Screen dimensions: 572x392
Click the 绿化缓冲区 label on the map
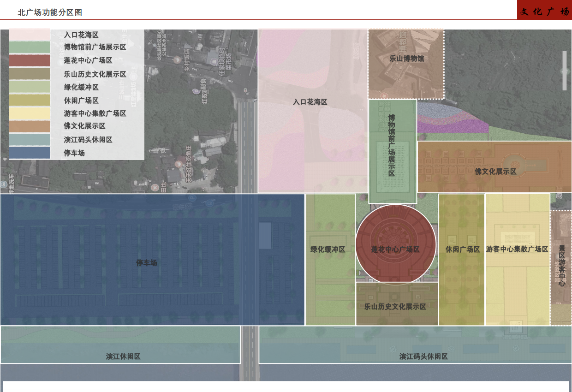(328, 249)
